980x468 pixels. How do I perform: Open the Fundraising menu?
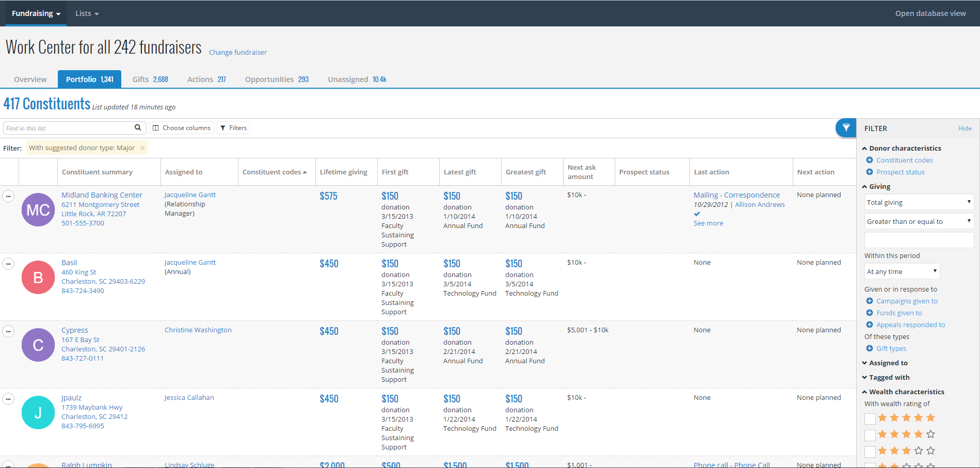click(36, 13)
